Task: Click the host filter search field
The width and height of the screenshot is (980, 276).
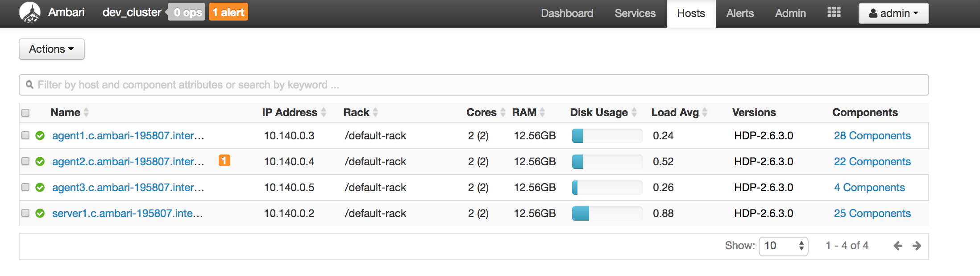Action: click(473, 85)
